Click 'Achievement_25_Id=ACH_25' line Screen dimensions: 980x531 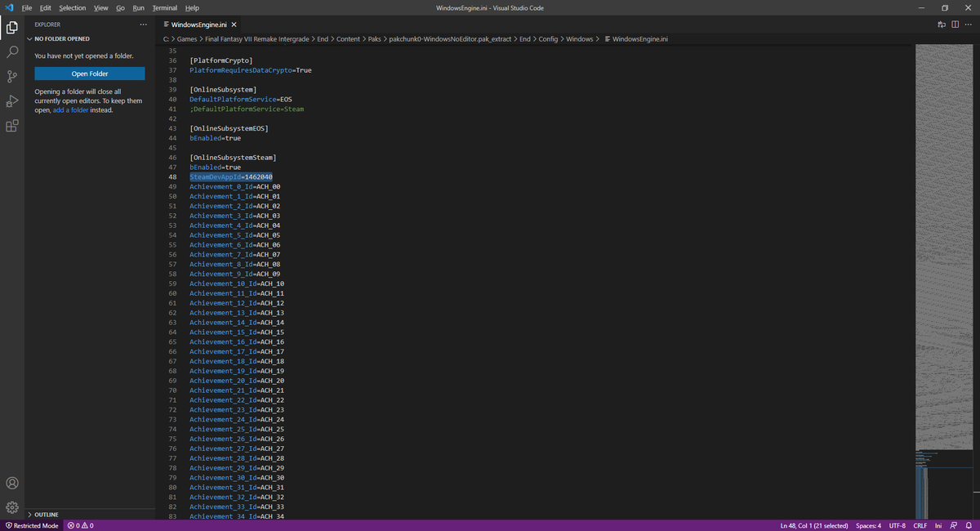237,429
